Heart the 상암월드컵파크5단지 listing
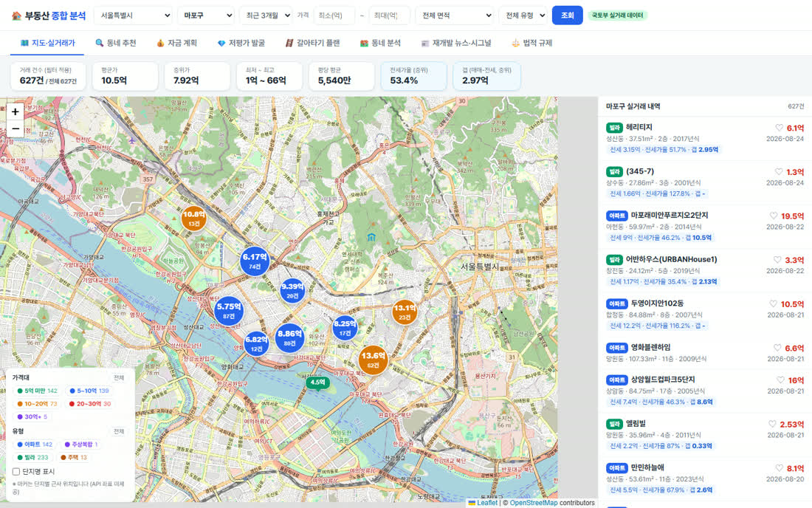The height and width of the screenshot is (508, 812). pos(780,380)
